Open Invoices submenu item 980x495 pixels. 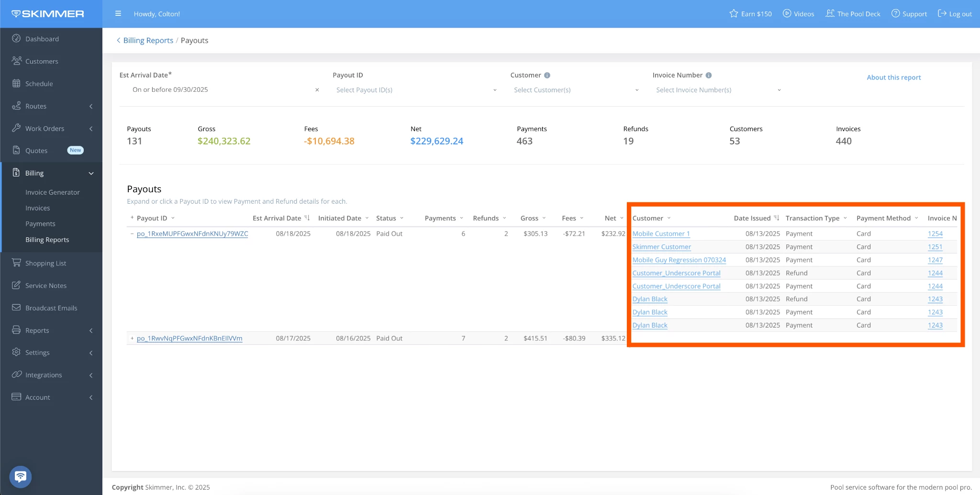pyautogui.click(x=38, y=208)
